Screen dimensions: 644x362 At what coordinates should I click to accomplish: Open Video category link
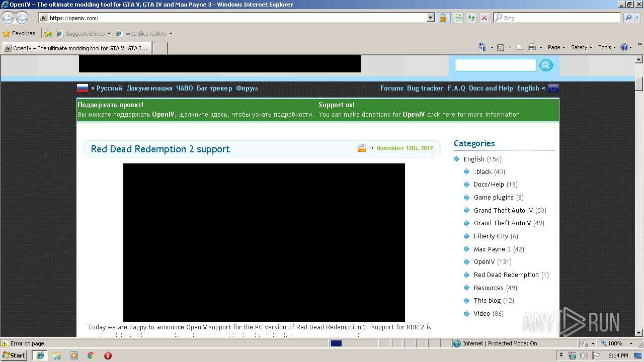481,313
